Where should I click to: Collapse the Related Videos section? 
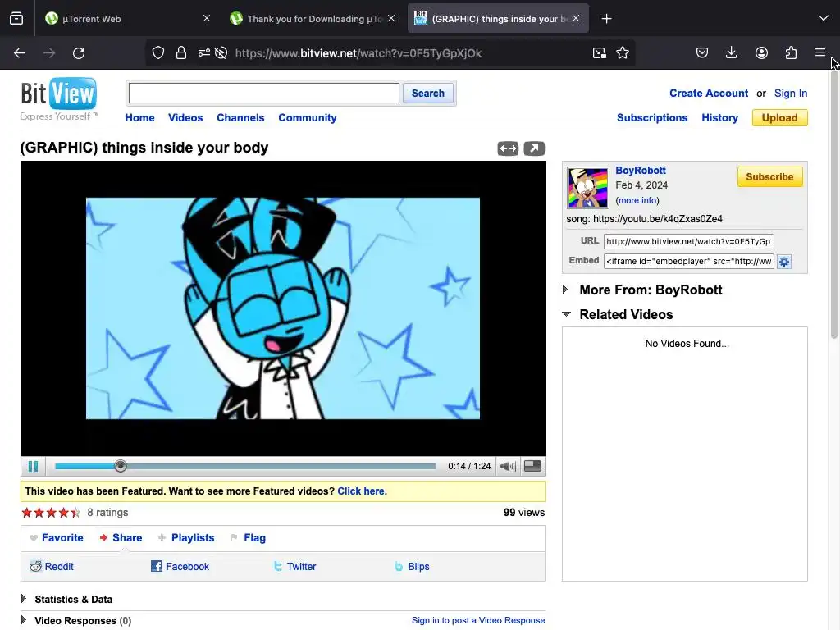pyautogui.click(x=566, y=314)
